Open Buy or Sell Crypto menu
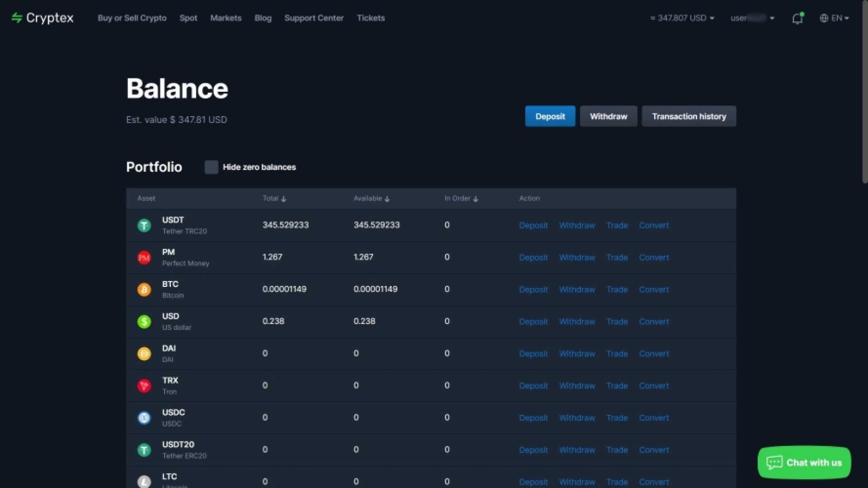The height and width of the screenshot is (488, 868). (x=132, y=18)
